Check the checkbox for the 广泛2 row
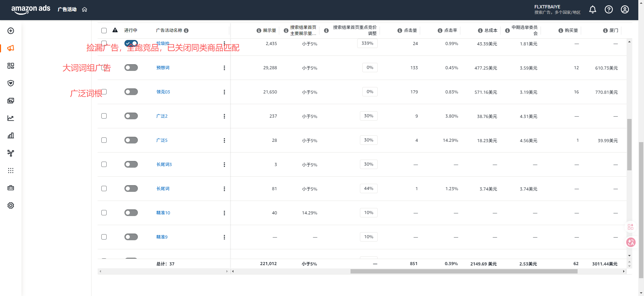The width and height of the screenshot is (644, 296). pos(104,116)
